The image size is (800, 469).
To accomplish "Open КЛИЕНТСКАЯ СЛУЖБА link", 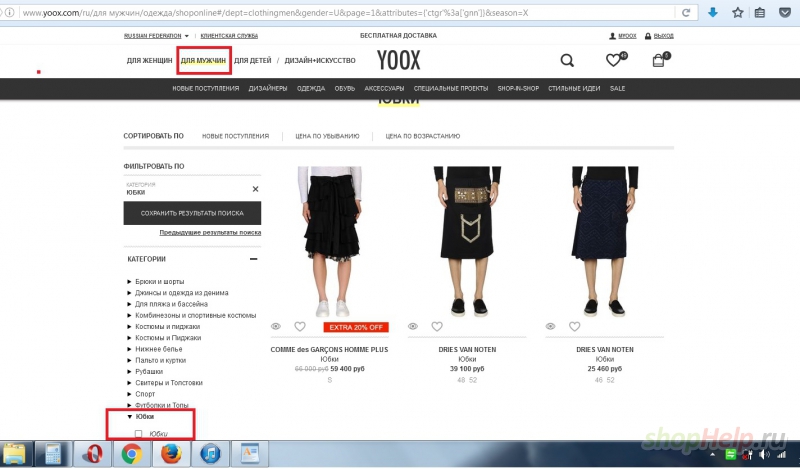I will [229, 36].
